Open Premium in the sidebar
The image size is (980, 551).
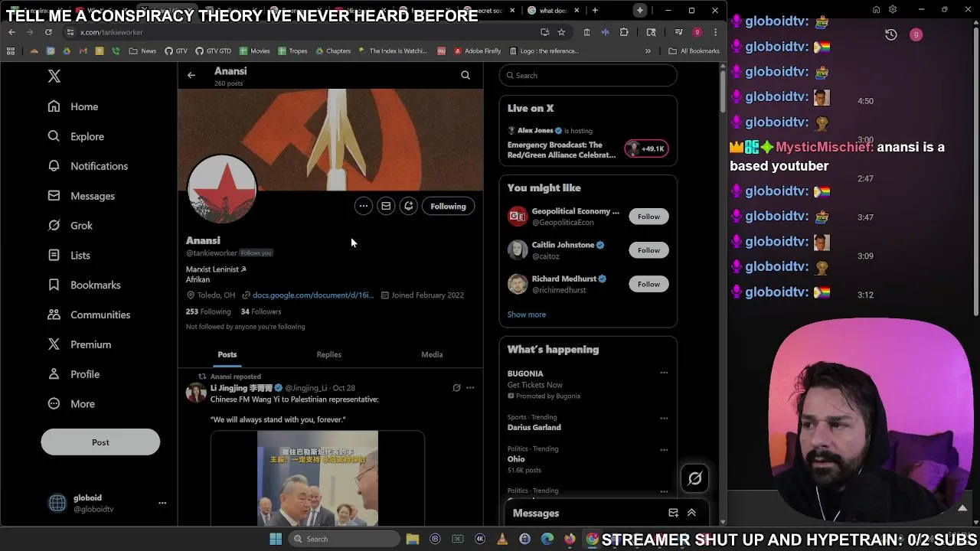(80, 344)
